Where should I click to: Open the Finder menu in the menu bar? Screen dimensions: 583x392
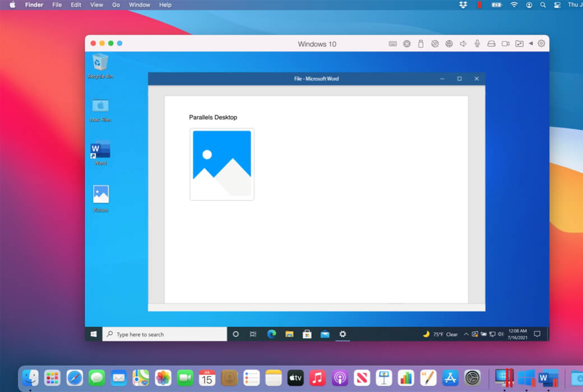(34, 5)
